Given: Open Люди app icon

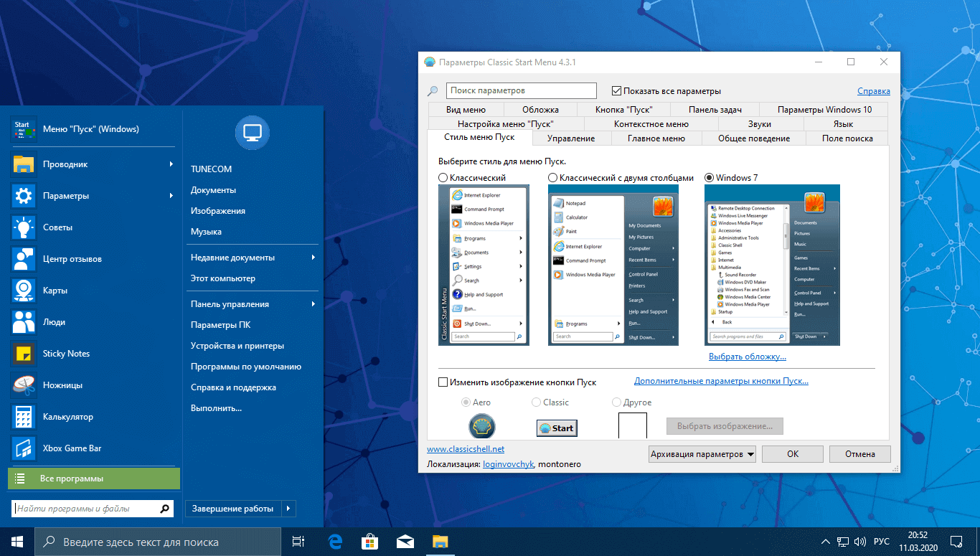Looking at the screenshot, I should (x=24, y=322).
